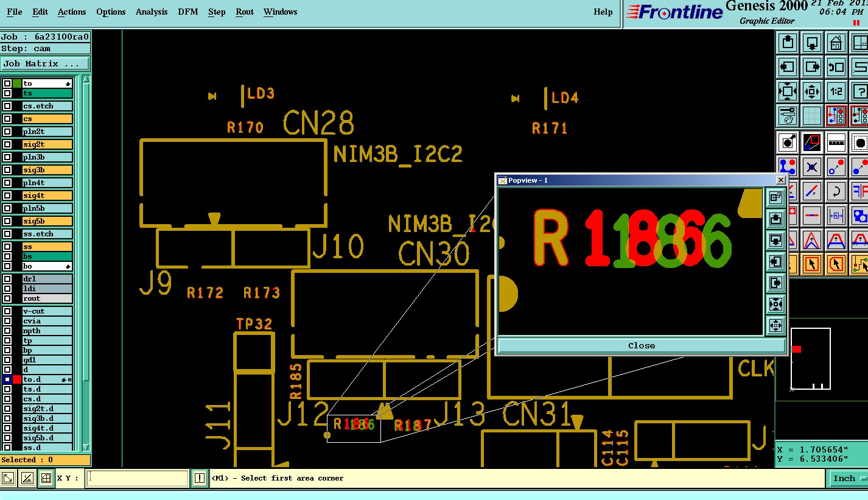
Task: Click the home view icon
Action: click(836, 43)
